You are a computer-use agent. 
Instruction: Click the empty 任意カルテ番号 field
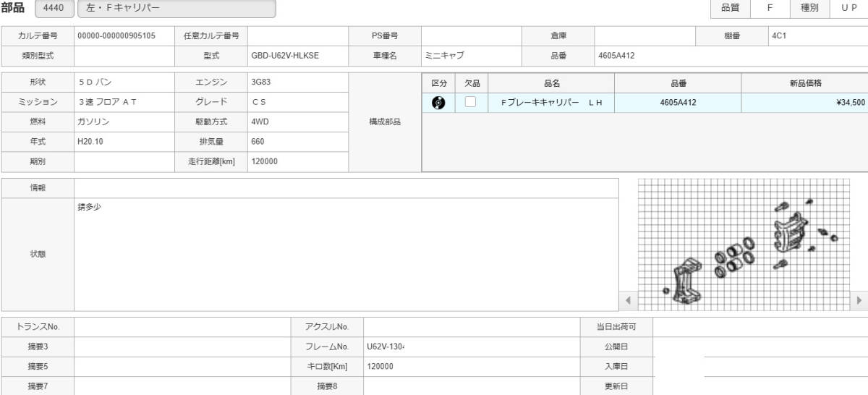coord(298,35)
